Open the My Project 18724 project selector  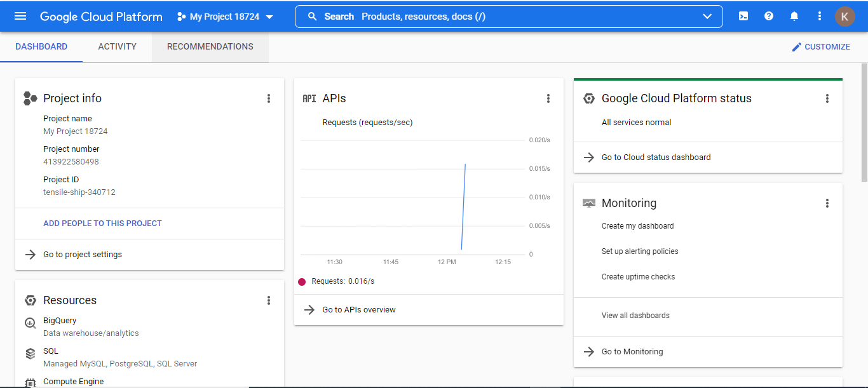(x=225, y=17)
